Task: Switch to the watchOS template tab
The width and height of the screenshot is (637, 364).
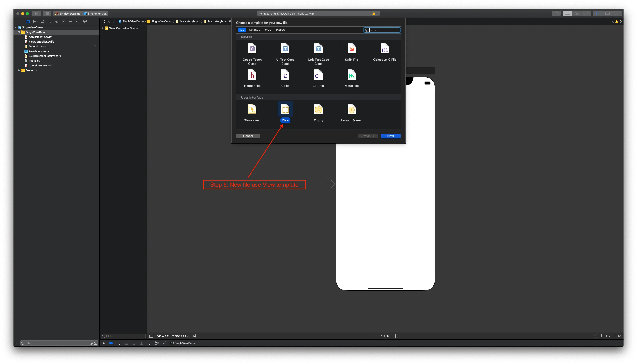Action: [x=255, y=30]
